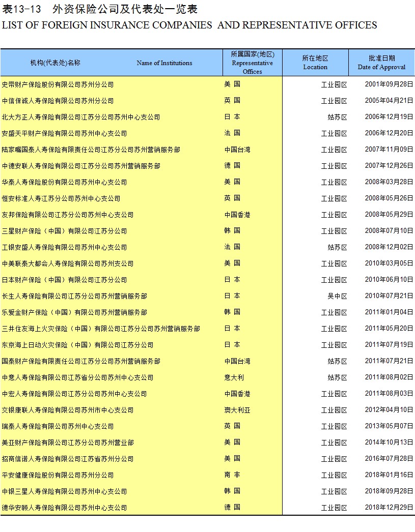Click 英 国 in the 瑞泰人寿 row
Screen dimensions: 415x532
tap(232, 426)
